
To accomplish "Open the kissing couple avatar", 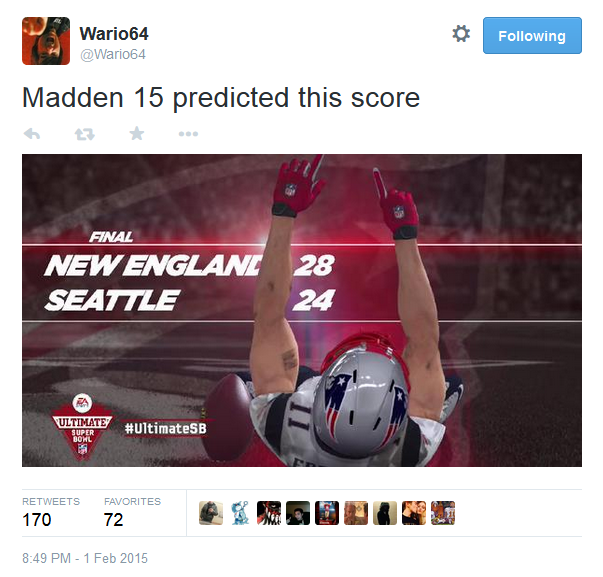I will 414,513.
